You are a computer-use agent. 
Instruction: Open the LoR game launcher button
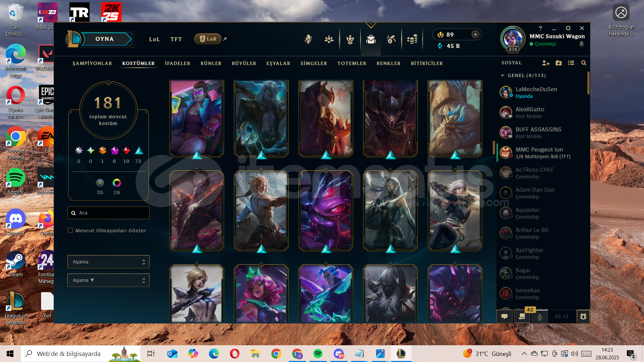208,39
